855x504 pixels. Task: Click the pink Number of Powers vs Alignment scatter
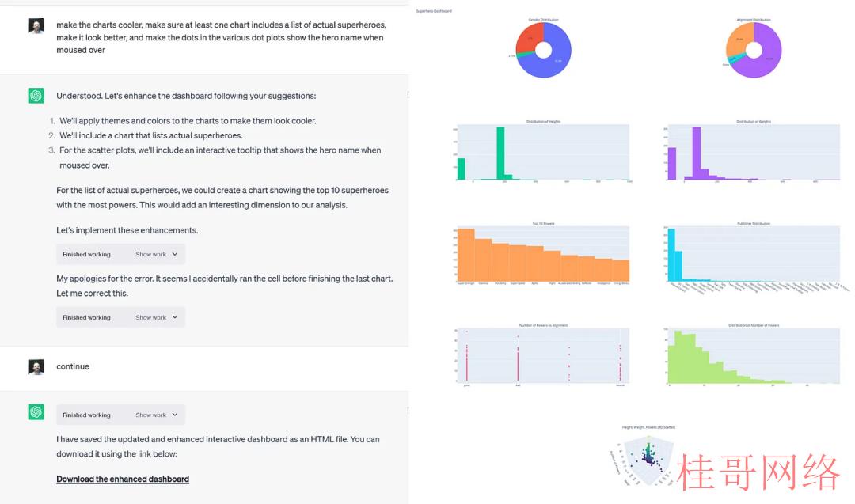543,355
